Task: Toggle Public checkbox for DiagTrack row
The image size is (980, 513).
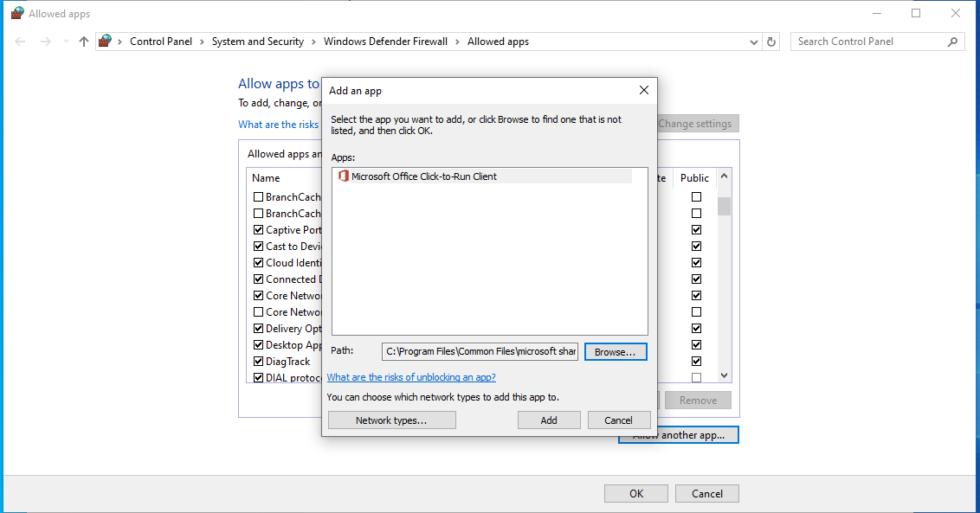Action: point(696,361)
